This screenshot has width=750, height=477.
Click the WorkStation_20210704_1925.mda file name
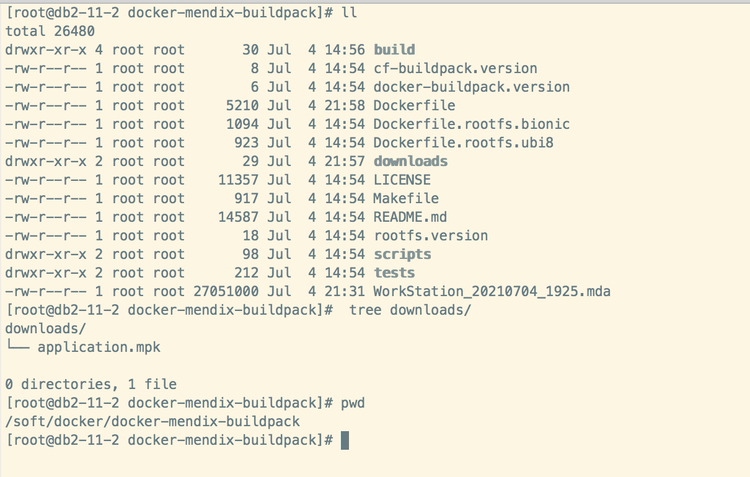pyautogui.click(x=491, y=291)
